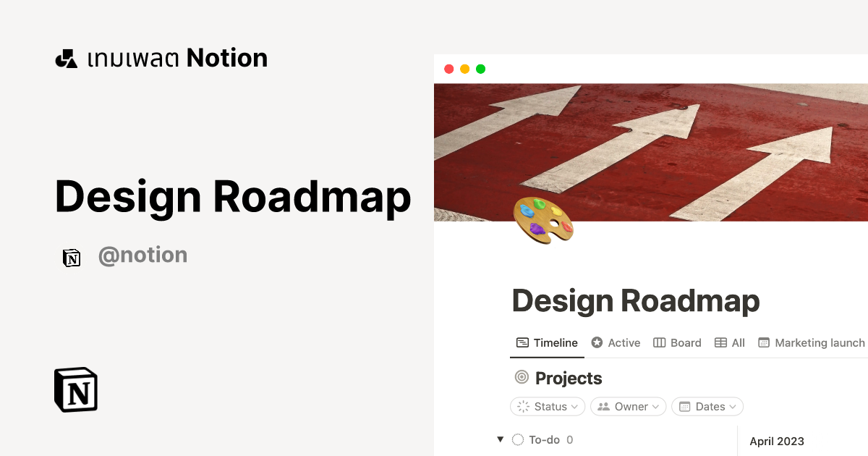Screen dimensions: 868x456
Task: Click the red window close dot
Action: point(449,69)
